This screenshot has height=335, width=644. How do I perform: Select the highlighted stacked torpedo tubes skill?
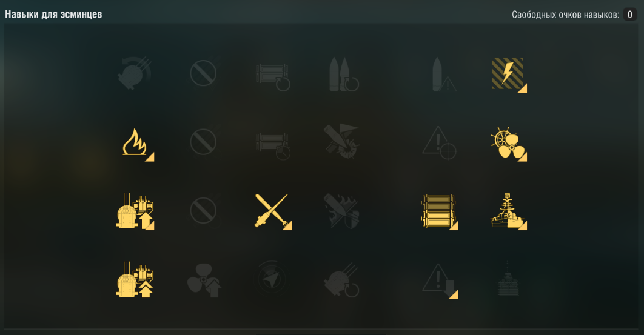point(440,211)
